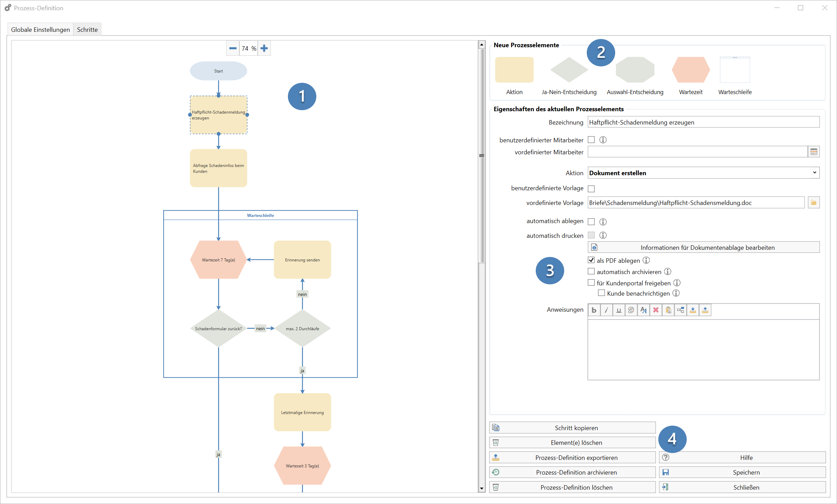This screenshot has height=504, width=837.
Task: Click the clipboard paste icon
Action: (x=668, y=310)
